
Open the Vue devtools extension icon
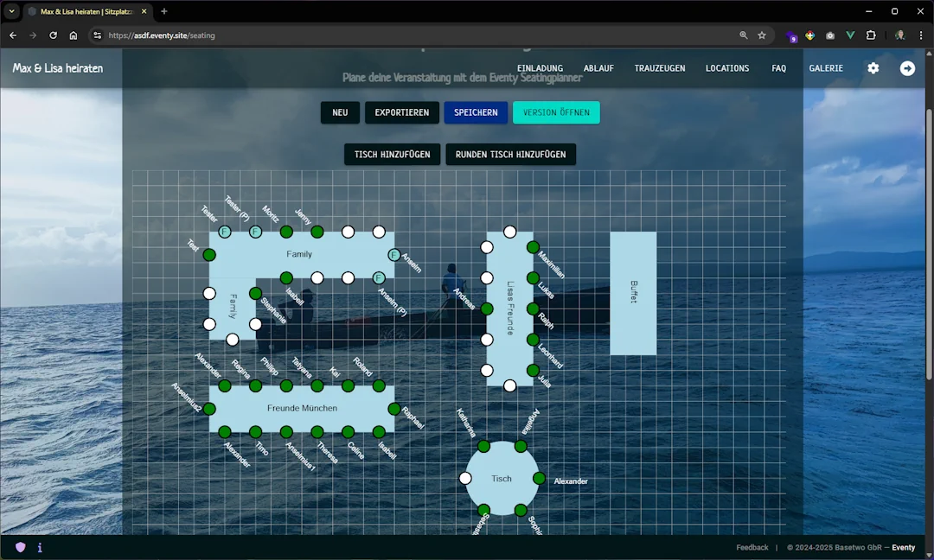click(x=850, y=35)
